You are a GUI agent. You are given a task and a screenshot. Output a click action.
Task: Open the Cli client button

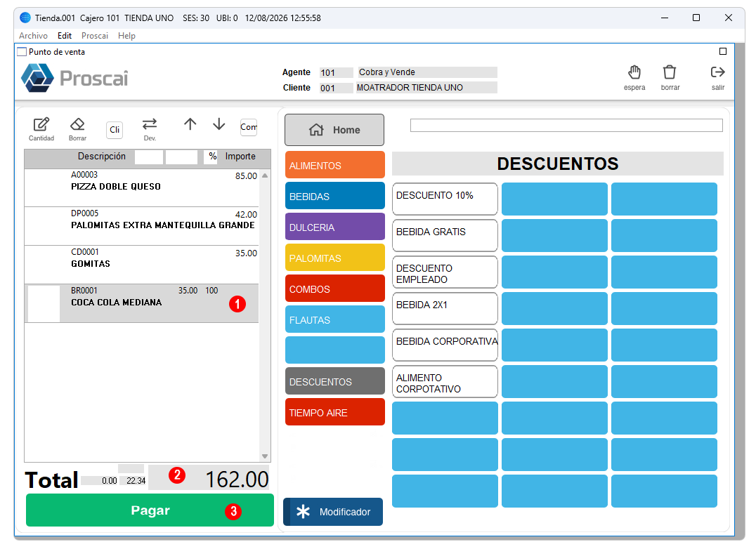[x=115, y=130]
